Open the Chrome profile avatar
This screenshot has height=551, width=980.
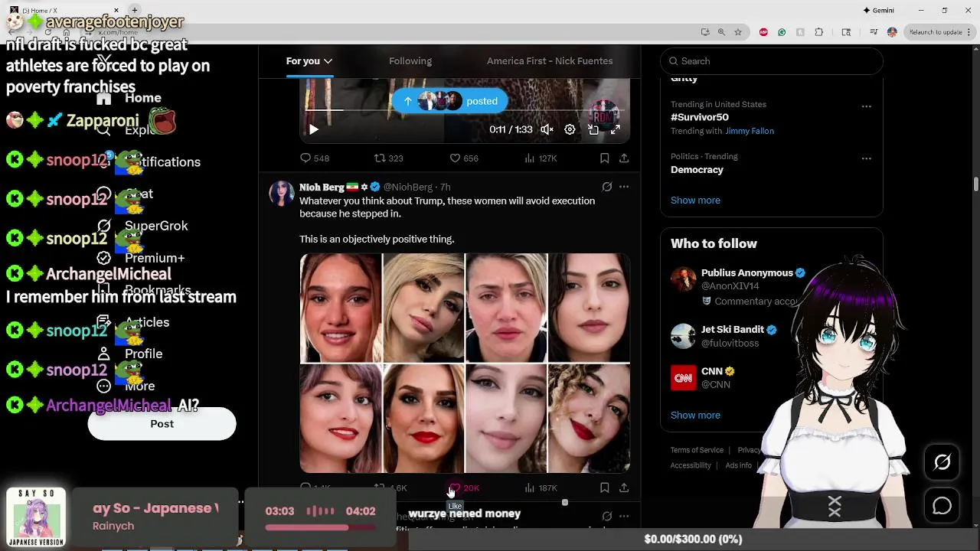(892, 32)
